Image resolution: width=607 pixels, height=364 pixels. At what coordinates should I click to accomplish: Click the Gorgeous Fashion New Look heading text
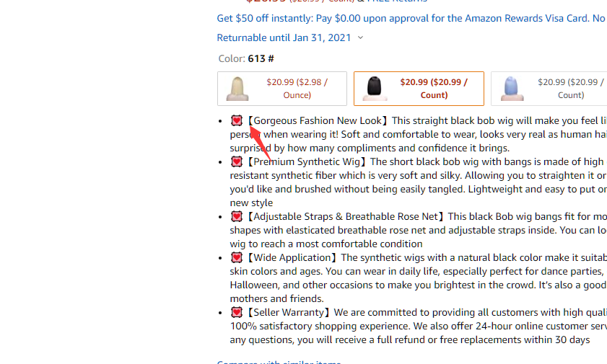tap(317, 121)
